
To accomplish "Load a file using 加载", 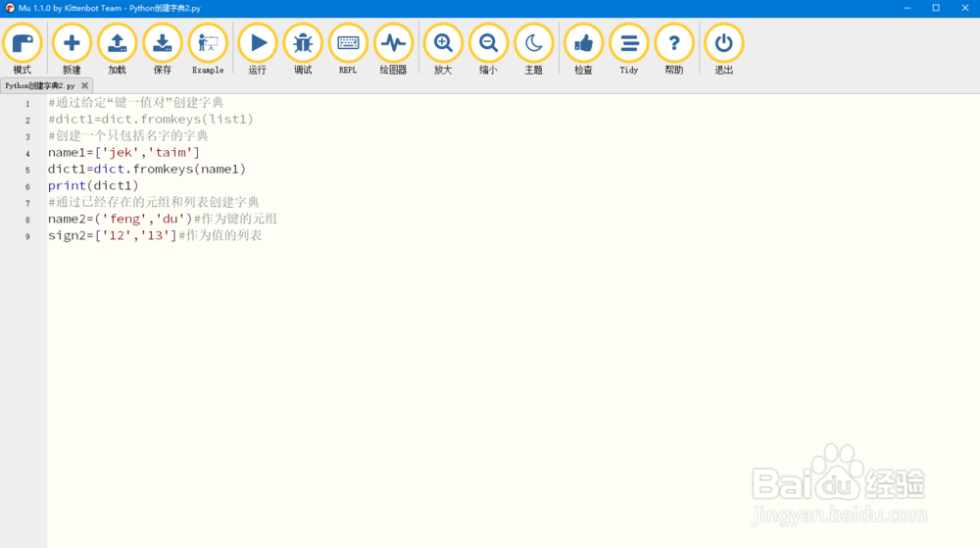I will 117,49.
